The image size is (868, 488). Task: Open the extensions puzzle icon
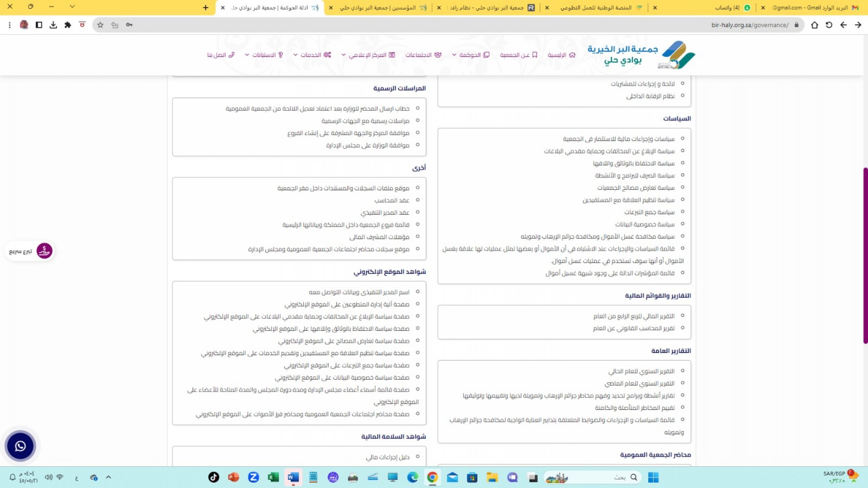click(68, 25)
